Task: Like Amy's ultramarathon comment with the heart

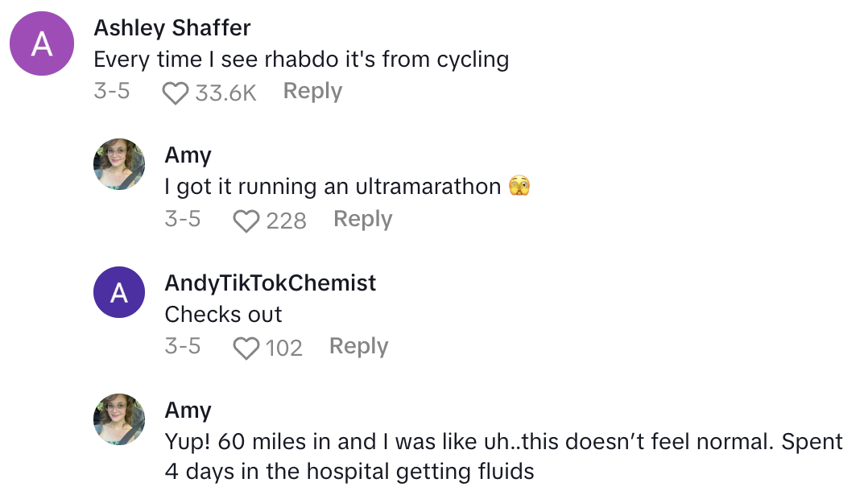Action: coord(246,221)
